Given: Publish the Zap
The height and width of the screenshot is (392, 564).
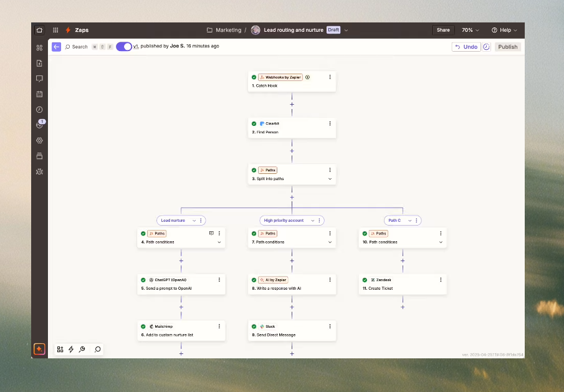Looking at the screenshot, I should coord(508,47).
